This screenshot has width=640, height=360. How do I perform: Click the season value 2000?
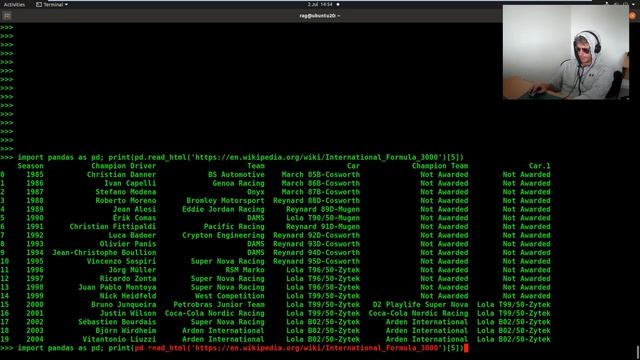(x=35, y=304)
